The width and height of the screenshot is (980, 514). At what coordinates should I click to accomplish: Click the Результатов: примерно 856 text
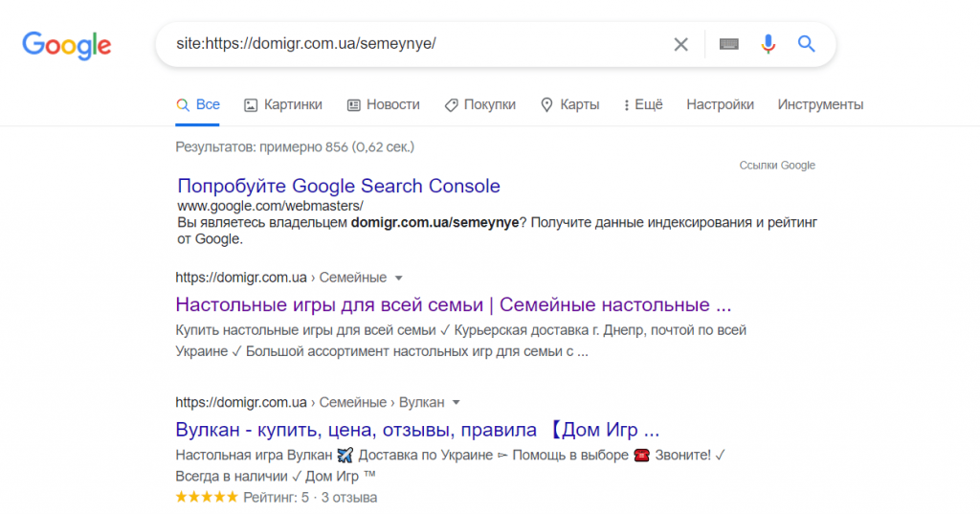(x=295, y=147)
